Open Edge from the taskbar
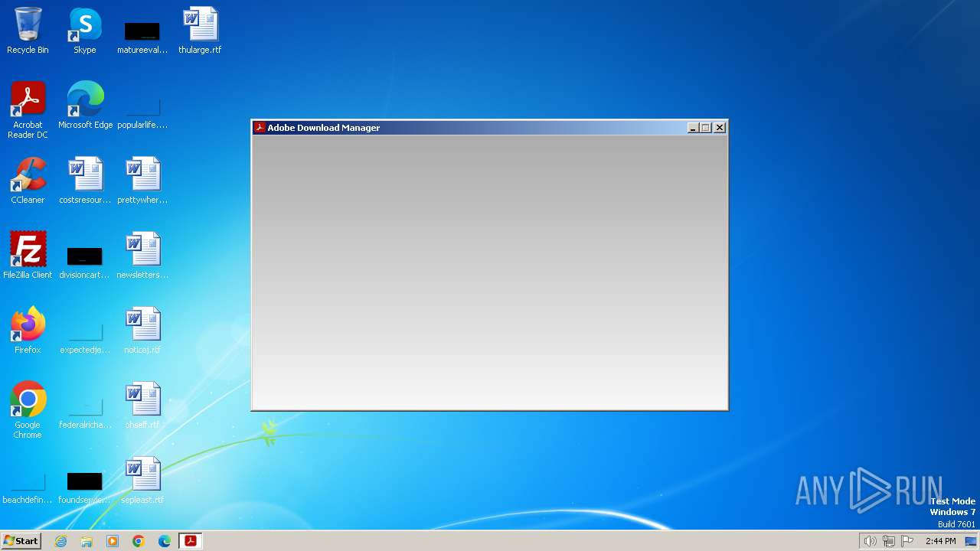 [x=165, y=541]
